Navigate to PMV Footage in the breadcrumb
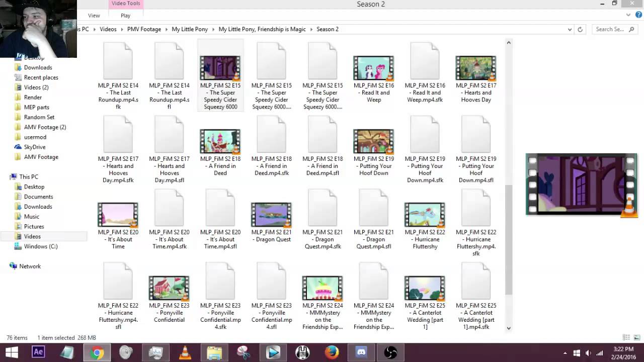The width and height of the screenshot is (644, 362). (144, 29)
